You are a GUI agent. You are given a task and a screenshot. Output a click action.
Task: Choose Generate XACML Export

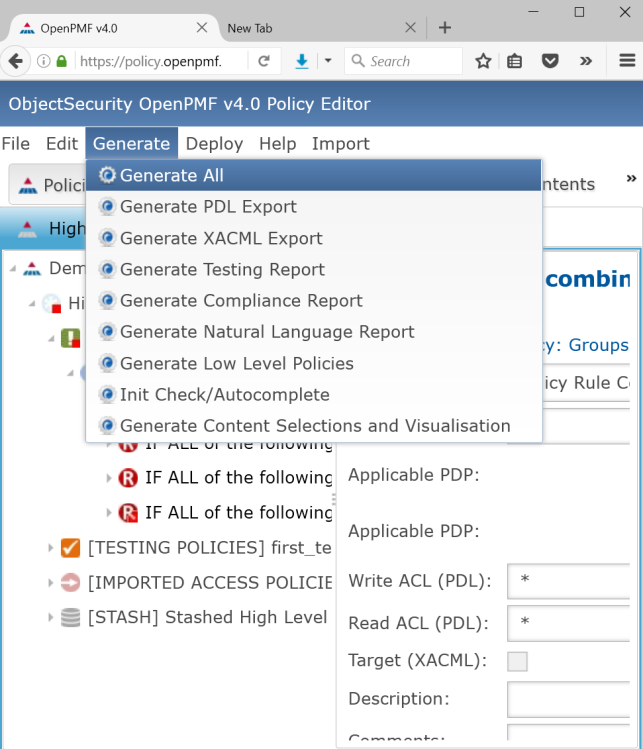point(314,238)
